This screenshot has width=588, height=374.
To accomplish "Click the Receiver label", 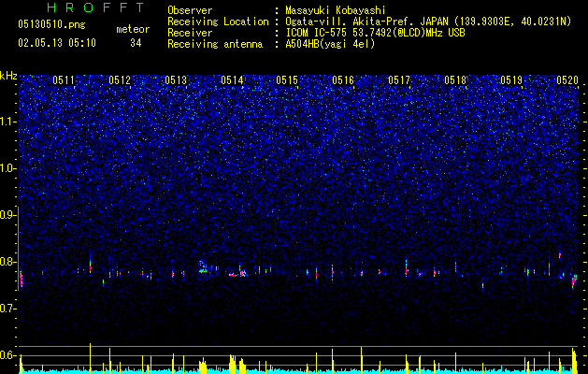I will coord(190,33).
